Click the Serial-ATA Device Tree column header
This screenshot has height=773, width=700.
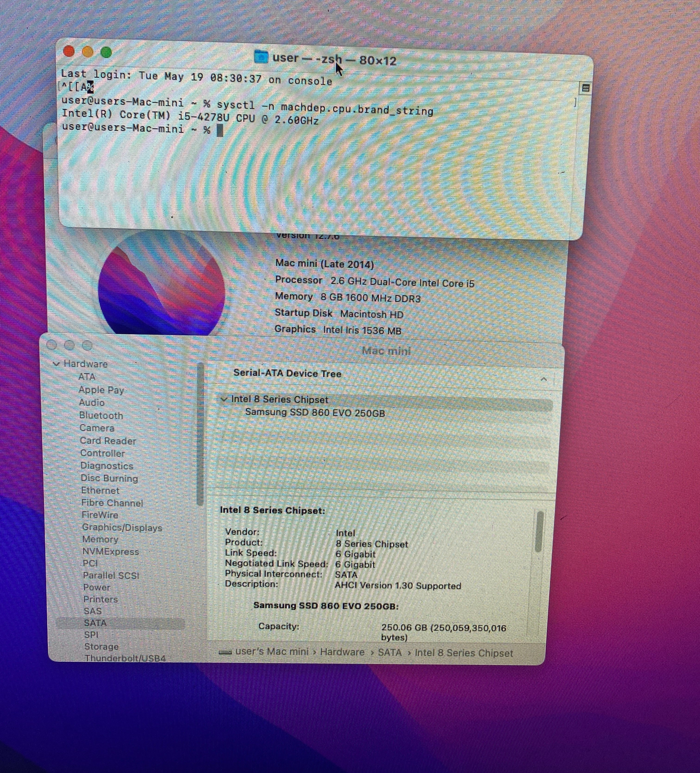[287, 373]
